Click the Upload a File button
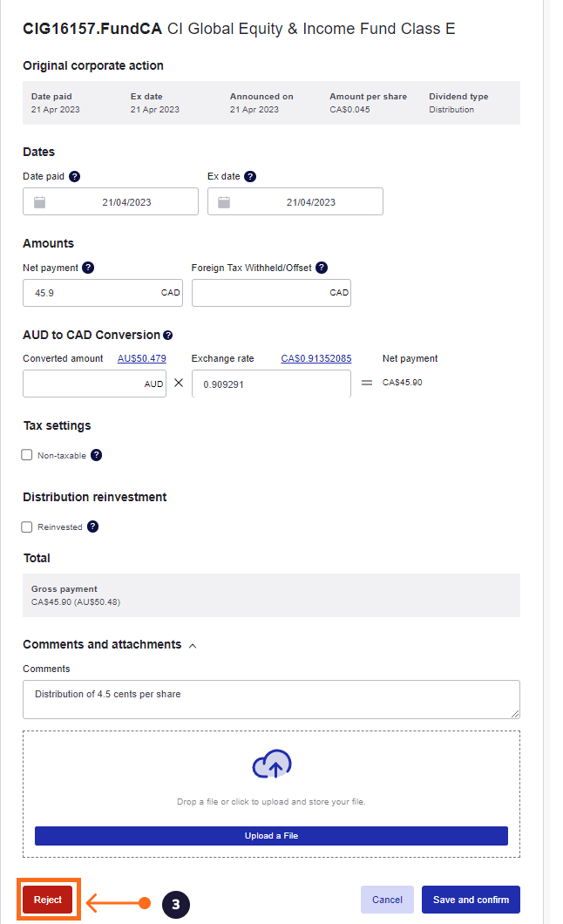The height and width of the screenshot is (924, 563). (x=271, y=836)
